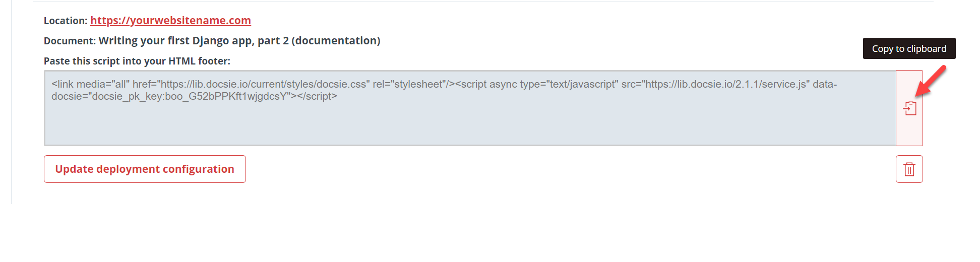The width and height of the screenshot is (980, 262).
Task: Open the yourwebsitename.com location link
Action: [170, 21]
